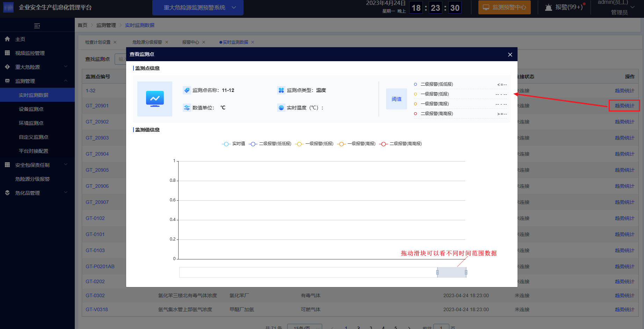Click the left handle of time slider
The width and height of the screenshot is (644, 329).
point(437,272)
